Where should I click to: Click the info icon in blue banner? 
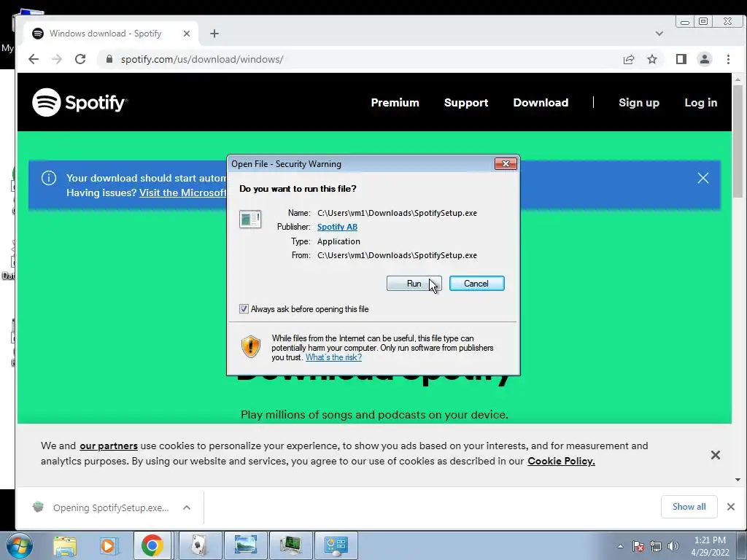(49, 178)
